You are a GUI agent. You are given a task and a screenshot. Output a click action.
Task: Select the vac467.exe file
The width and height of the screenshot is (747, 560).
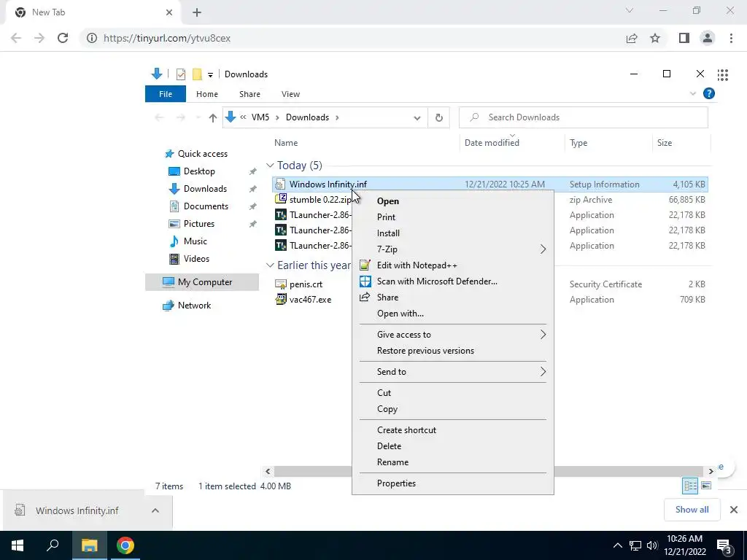(x=310, y=300)
